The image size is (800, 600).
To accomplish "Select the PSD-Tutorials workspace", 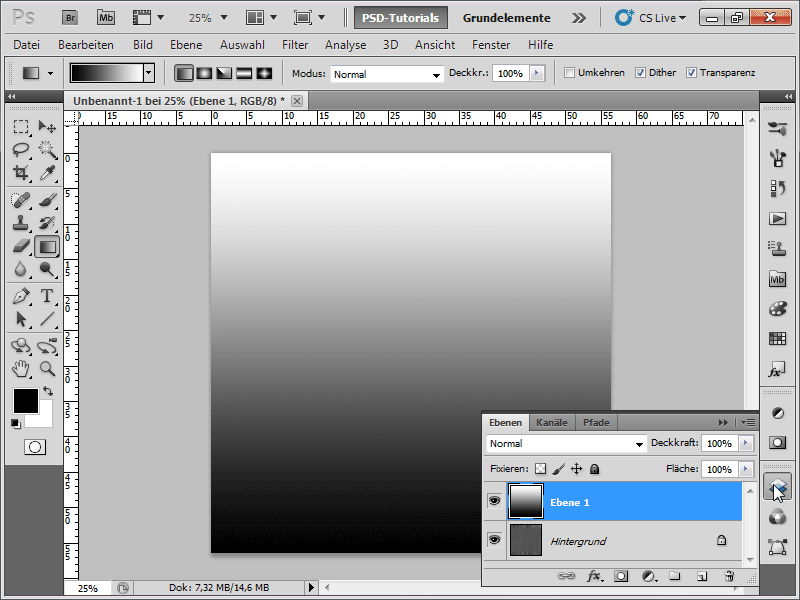I will click(401, 18).
